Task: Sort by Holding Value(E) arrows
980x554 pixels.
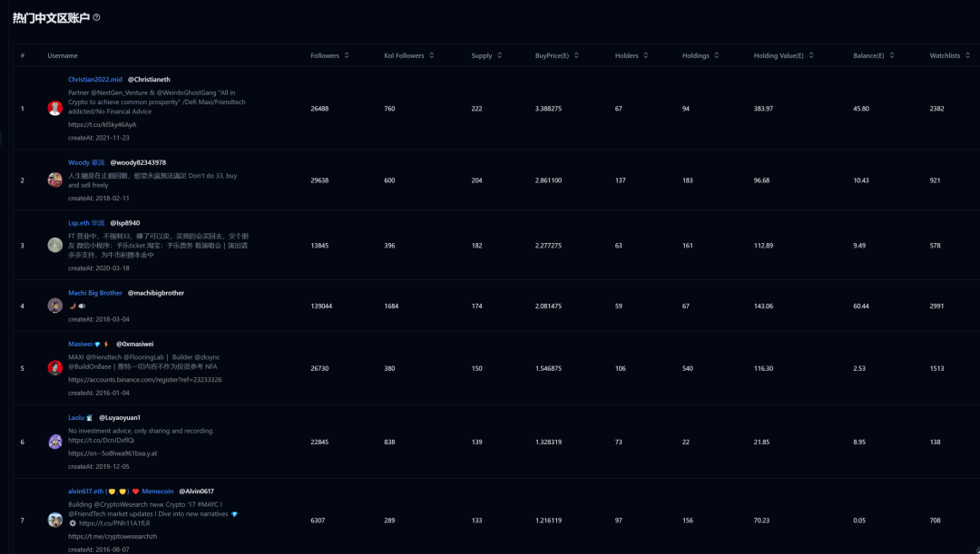Action: coord(812,56)
